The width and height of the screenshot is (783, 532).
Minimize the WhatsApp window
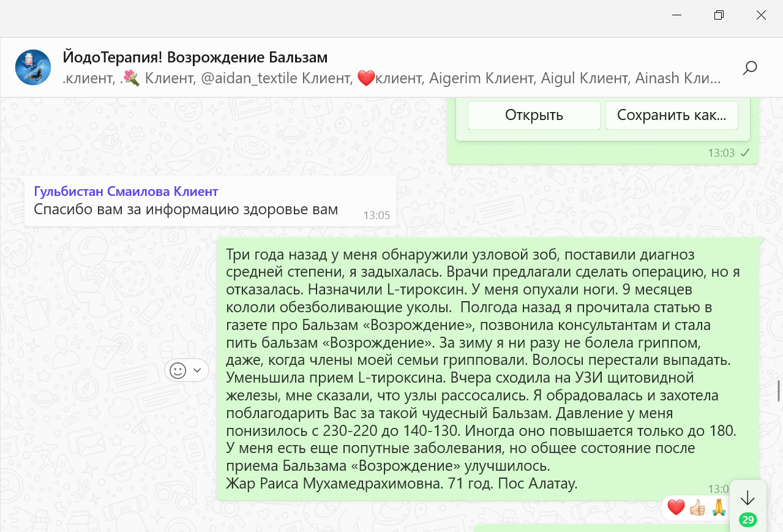click(677, 15)
